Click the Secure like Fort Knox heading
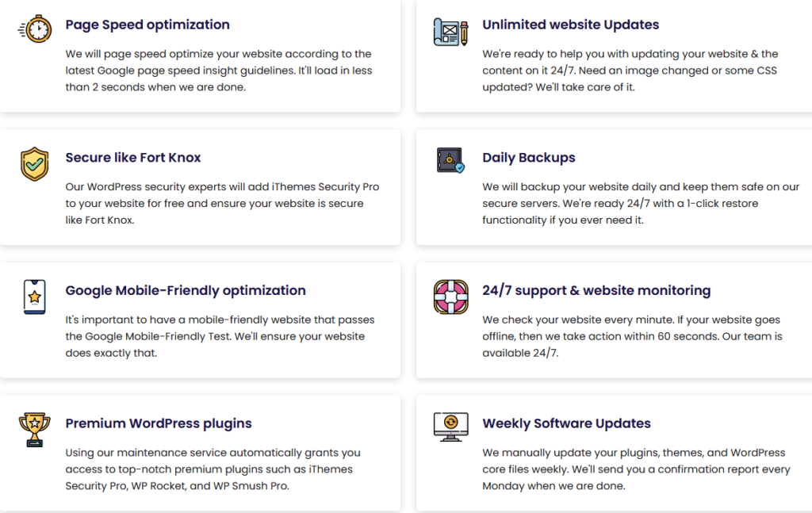This screenshot has width=812, height=513. (x=133, y=157)
